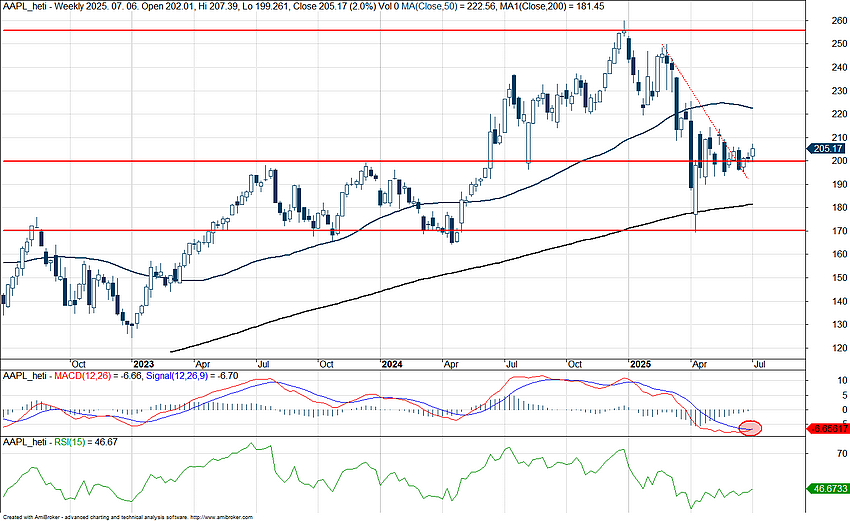Click the "RSI(15) = 46.67" label
The height and width of the screenshot is (521, 850).
[x=86, y=442]
